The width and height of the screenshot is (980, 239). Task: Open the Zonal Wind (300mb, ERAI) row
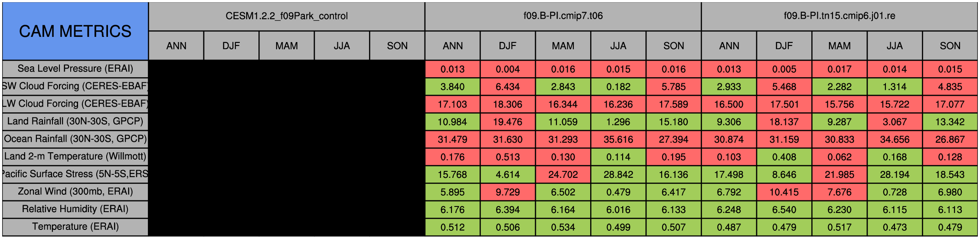[75, 192]
